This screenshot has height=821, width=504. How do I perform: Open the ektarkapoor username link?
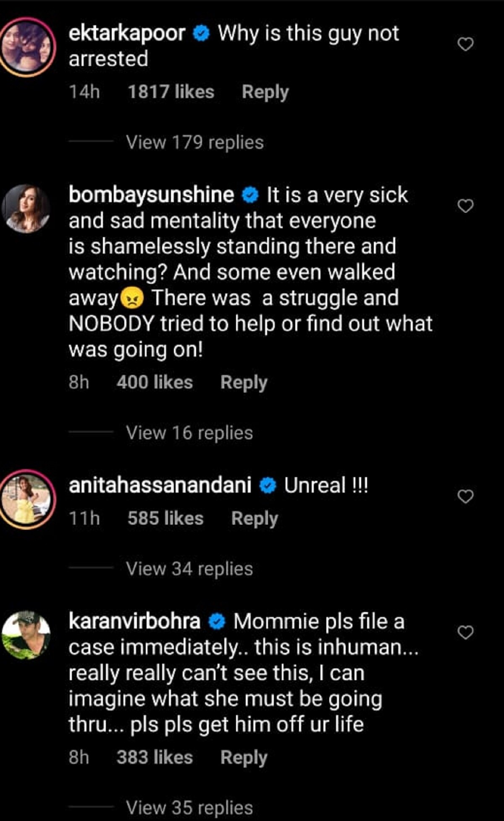127,34
